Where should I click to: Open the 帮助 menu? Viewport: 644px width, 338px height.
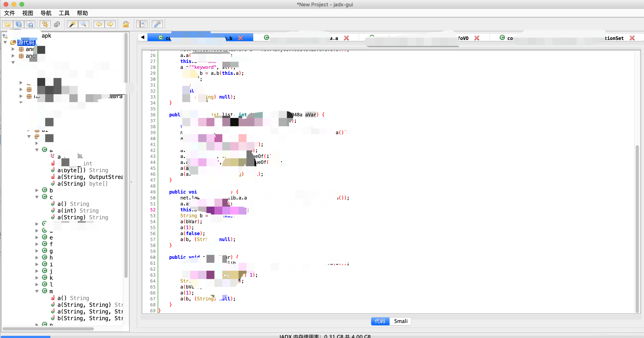click(82, 13)
